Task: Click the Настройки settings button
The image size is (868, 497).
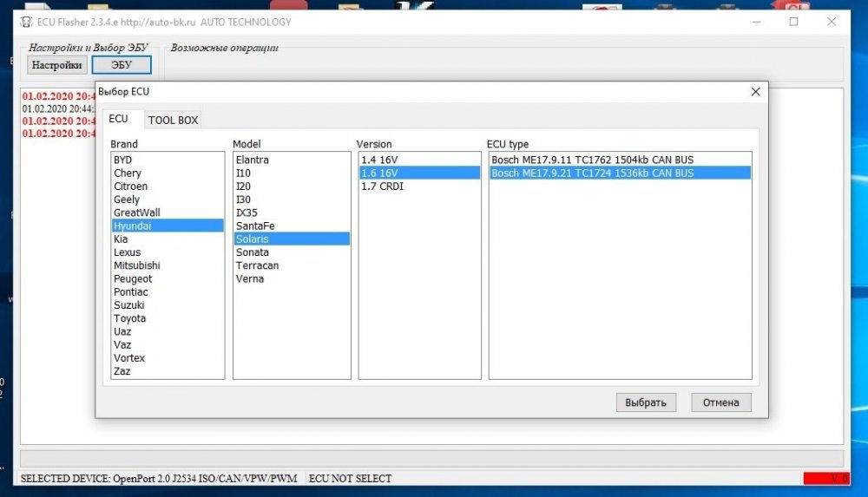Action: [57, 65]
